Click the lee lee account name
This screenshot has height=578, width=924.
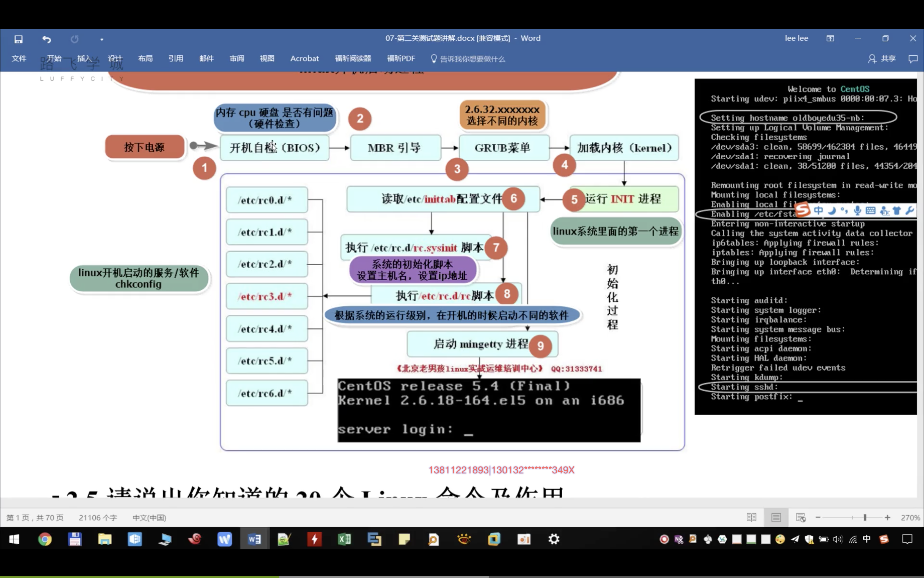click(x=796, y=38)
